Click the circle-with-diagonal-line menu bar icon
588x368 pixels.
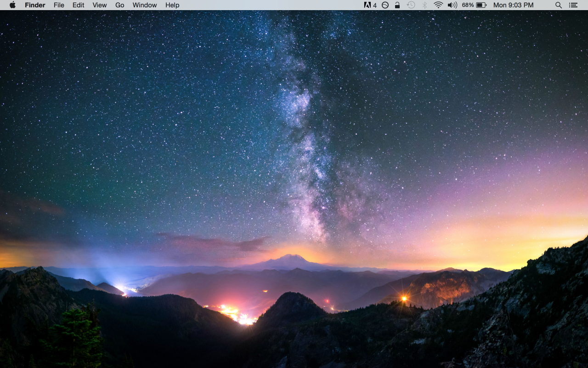(385, 5)
